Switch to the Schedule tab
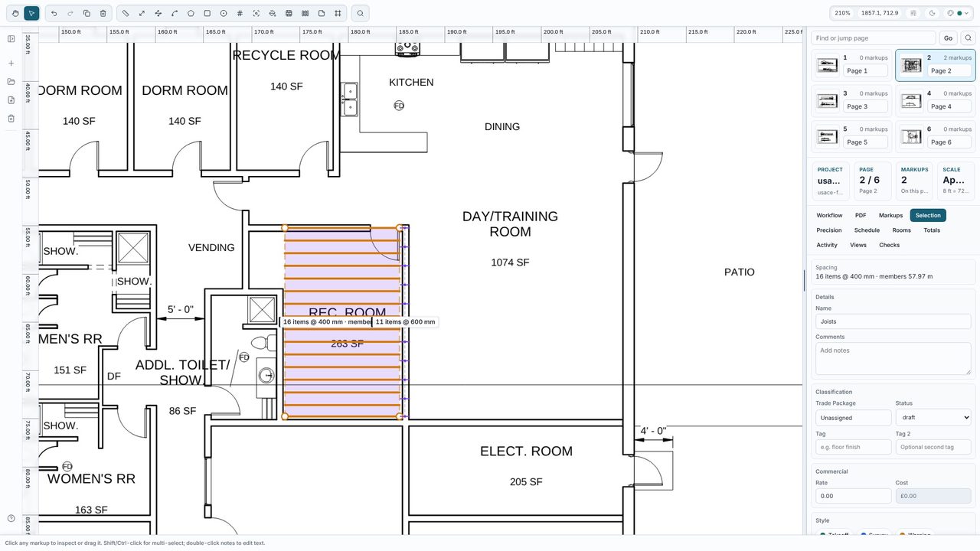This screenshot has height=551, width=980. pyautogui.click(x=867, y=230)
